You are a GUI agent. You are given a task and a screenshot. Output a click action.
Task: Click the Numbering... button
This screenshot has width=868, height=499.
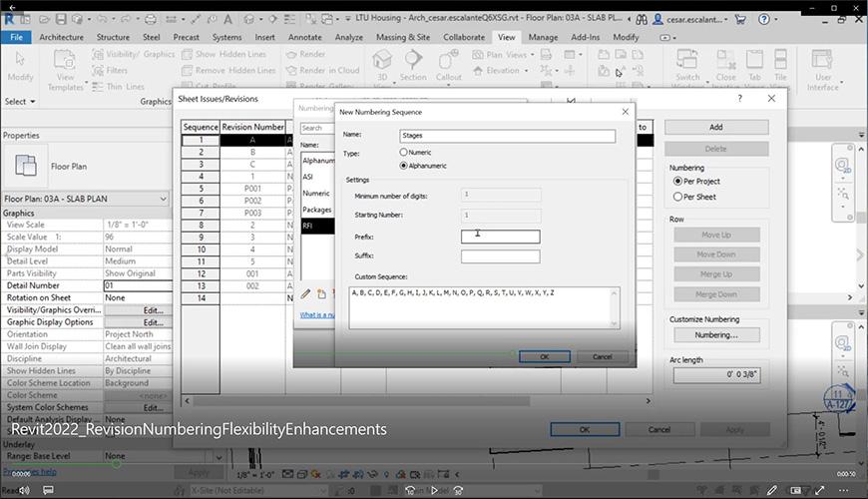(716, 335)
